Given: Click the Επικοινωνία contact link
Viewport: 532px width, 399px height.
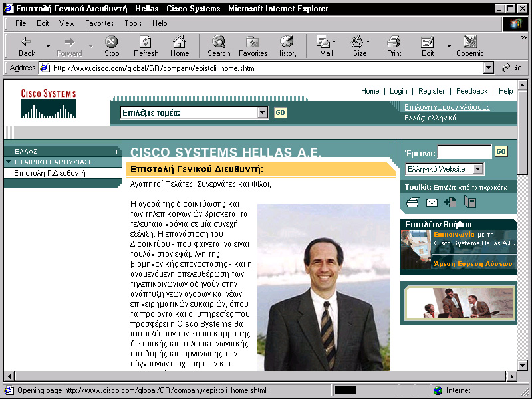Looking at the screenshot, I should tap(454, 235).
